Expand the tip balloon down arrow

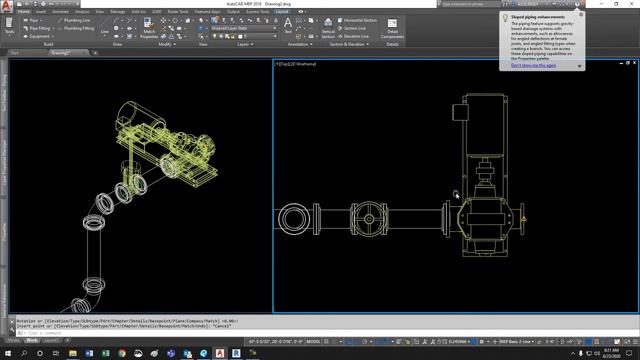579,66
